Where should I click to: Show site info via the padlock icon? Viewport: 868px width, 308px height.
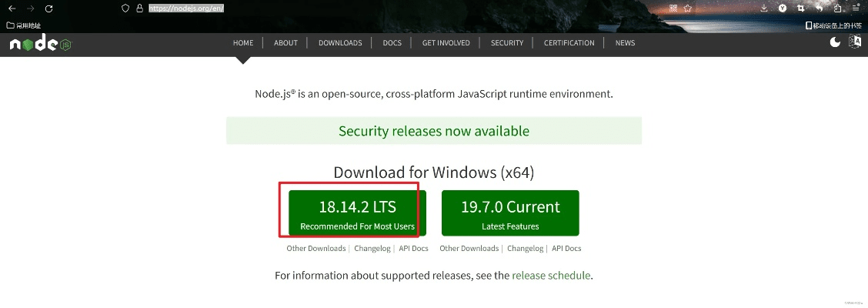pyautogui.click(x=139, y=8)
